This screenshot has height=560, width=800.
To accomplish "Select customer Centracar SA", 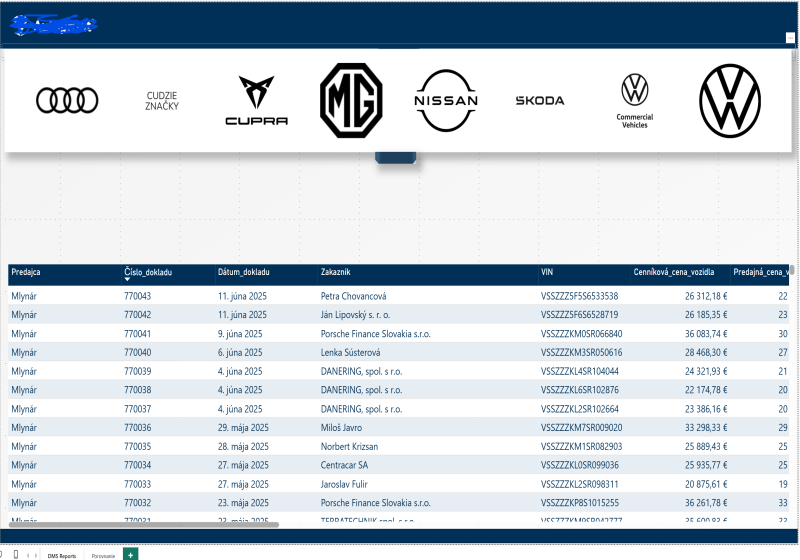I will (x=344, y=465).
